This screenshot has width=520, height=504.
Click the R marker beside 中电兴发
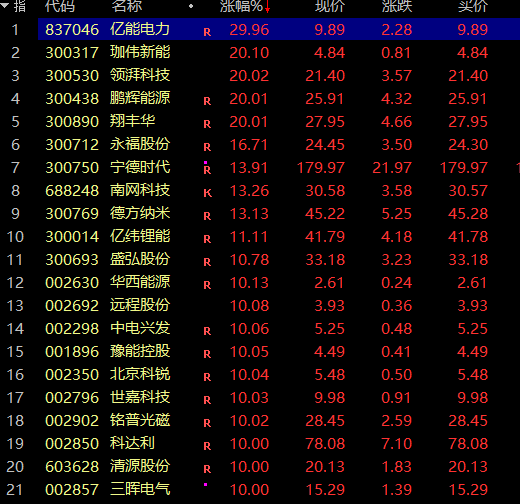coord(207,331)
